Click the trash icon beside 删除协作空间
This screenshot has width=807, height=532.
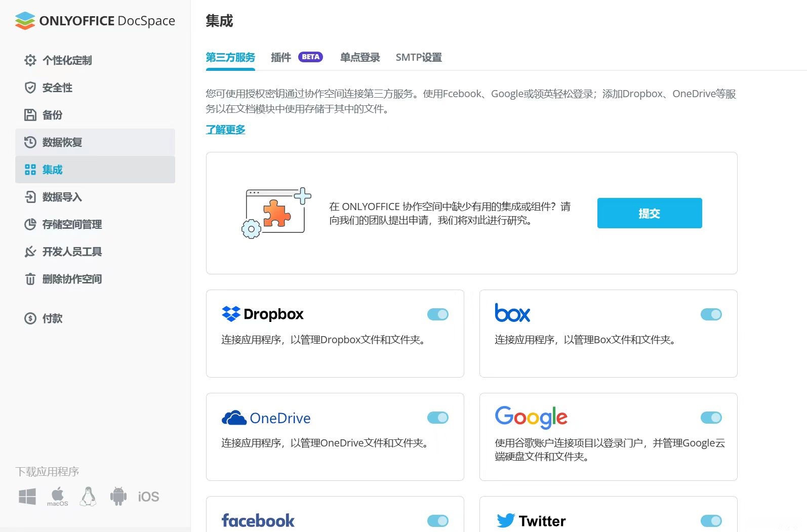pos(30,279)
